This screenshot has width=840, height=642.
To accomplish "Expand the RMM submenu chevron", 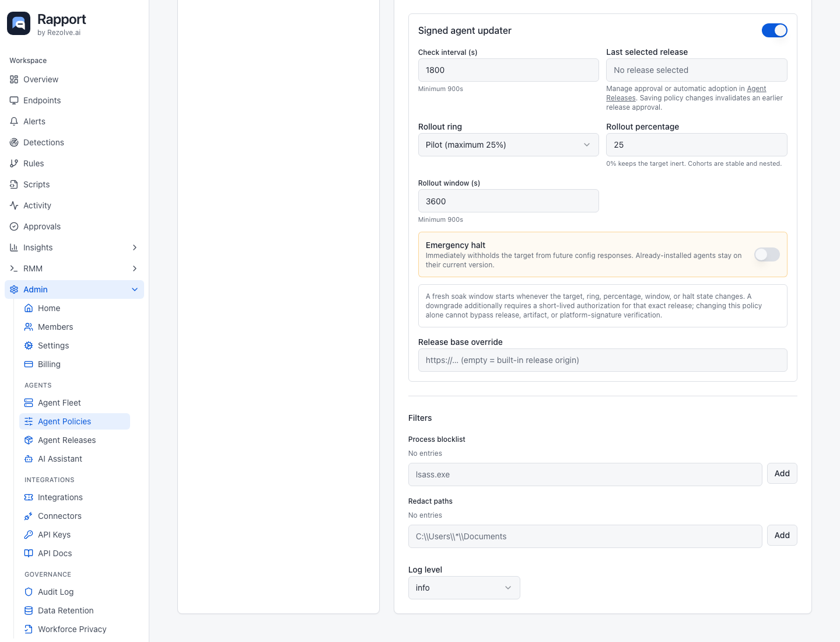I will coord(135,268).
